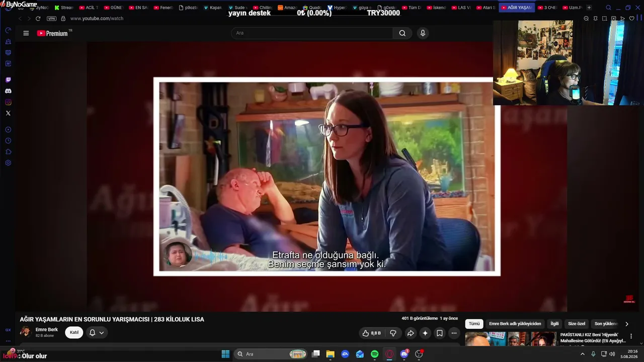644x362 pixels.
Task: Open the EA app from the taskbar
Action: (x=345, y=354)
